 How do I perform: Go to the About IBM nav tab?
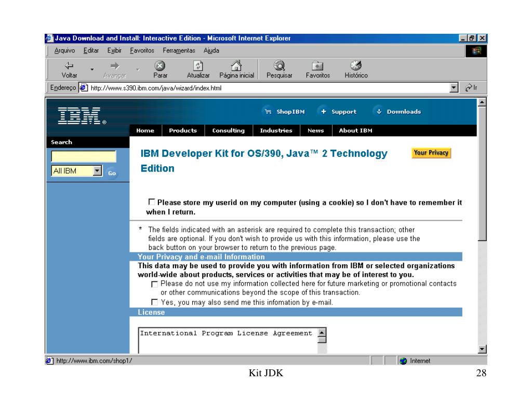355,130
